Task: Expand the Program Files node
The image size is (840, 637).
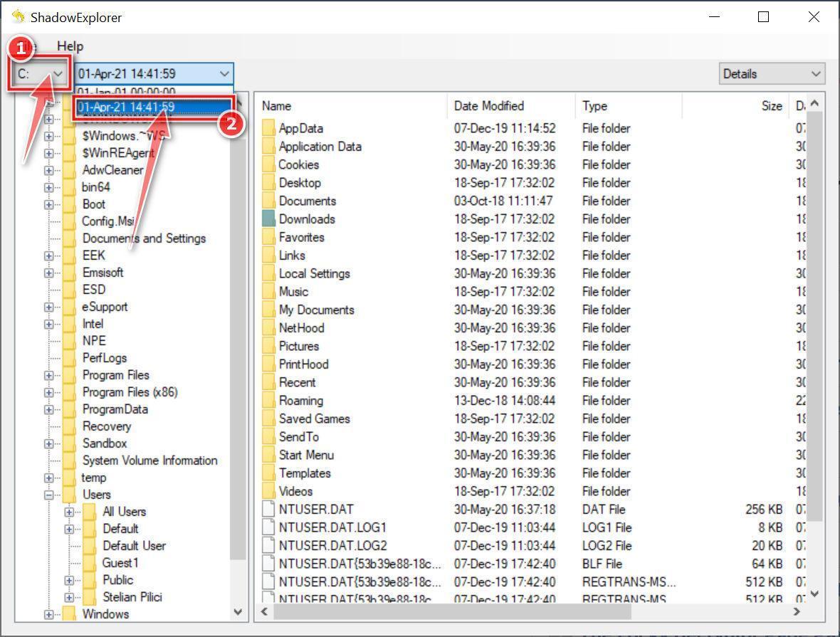Action: click(x=48, y=376)
